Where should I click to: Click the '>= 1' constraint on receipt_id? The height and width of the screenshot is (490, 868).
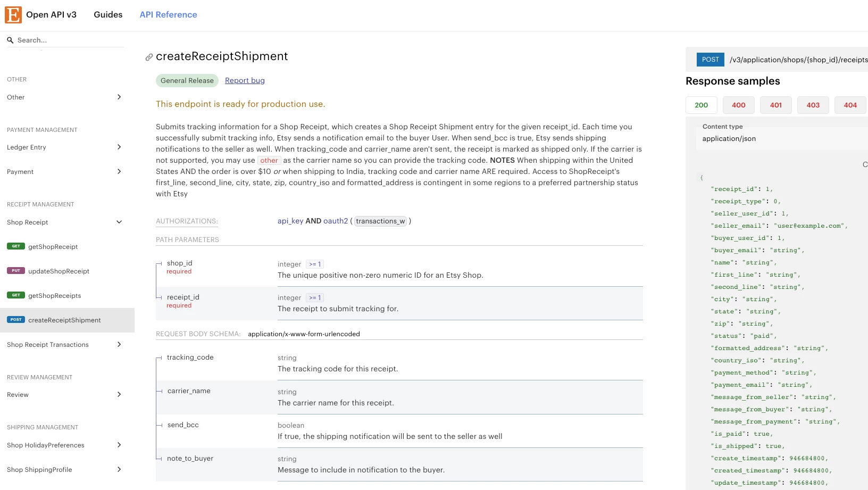315,297
